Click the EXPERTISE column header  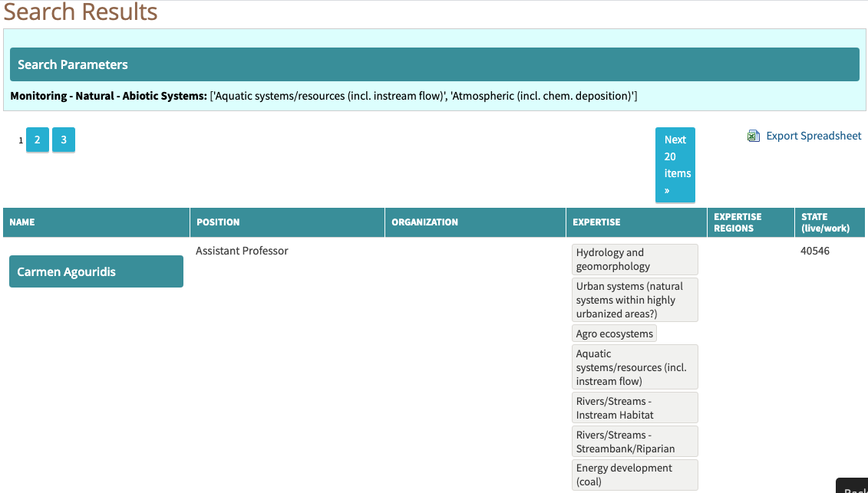[x=596, y=222]
